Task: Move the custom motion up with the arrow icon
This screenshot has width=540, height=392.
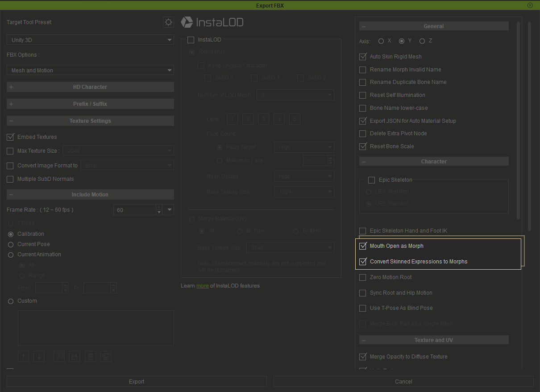Action: pyautogui.click(x=24, y=356)
